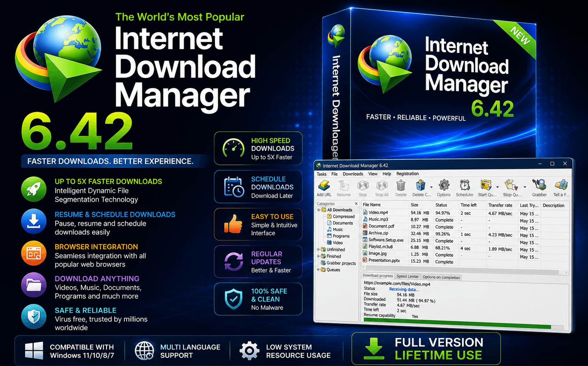The image size is (588, 366).
Task: Select Grabber projects in the tree
Action: pyautogui.click(x=338, y=263)
